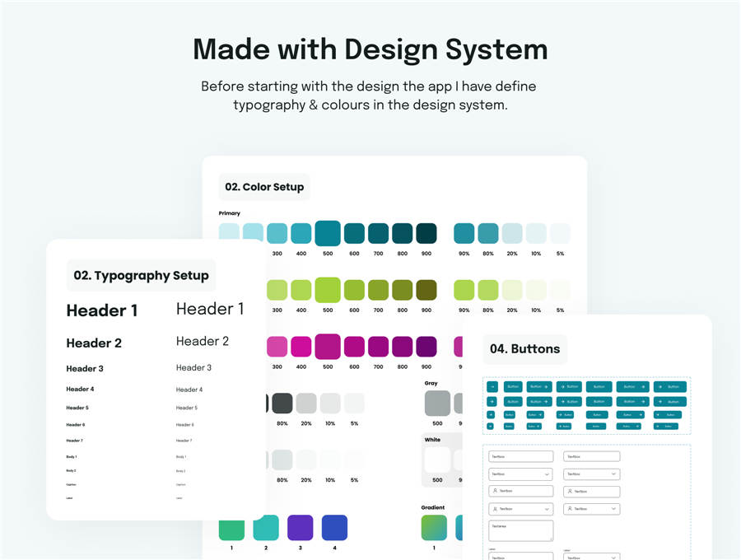
Task: Expand chevron of left user-icon dropdown textbox
Action: pyautogui.click(x=547, y=510)
